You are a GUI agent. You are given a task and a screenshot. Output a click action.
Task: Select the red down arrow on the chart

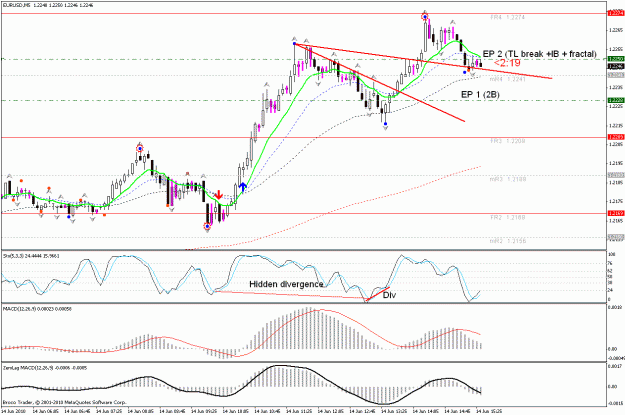click(218, 195)
